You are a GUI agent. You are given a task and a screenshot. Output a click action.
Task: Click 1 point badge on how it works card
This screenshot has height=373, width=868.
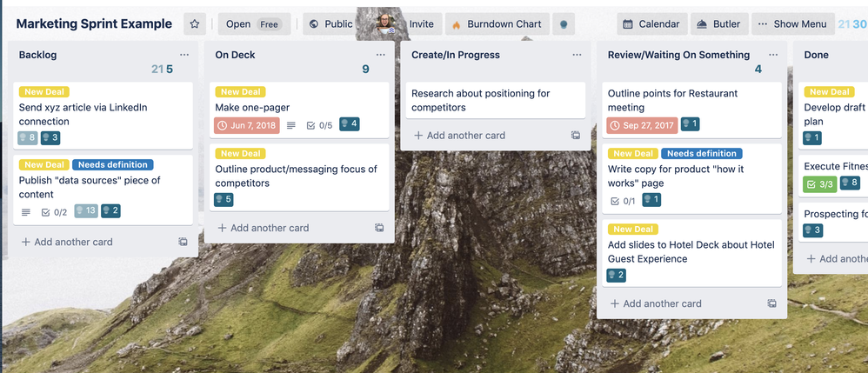(x=651, y=199)
